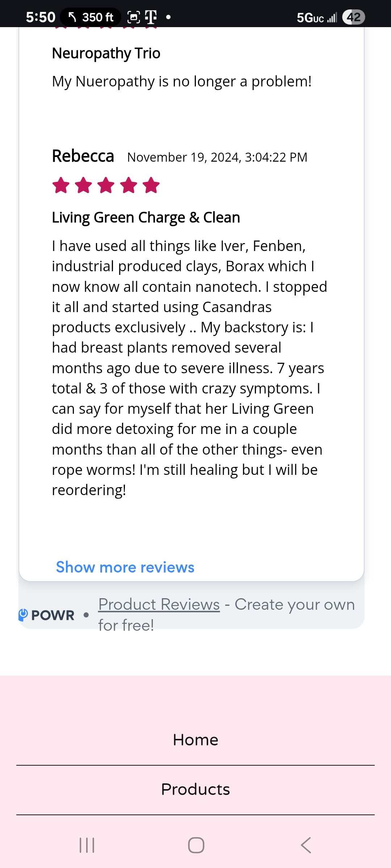Viewport: 391px width, 868px height.
Task: Tap the Android back arrow
Action: click(306, 845)
